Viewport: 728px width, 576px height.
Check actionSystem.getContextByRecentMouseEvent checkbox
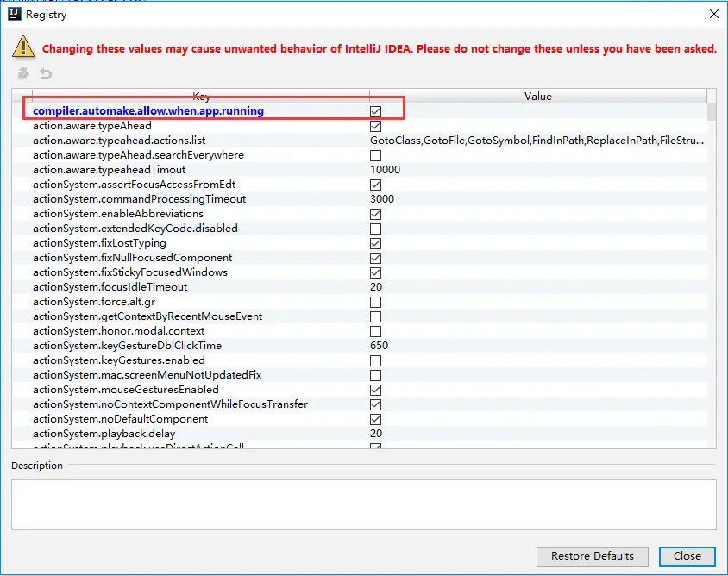(x=375, y=316)
